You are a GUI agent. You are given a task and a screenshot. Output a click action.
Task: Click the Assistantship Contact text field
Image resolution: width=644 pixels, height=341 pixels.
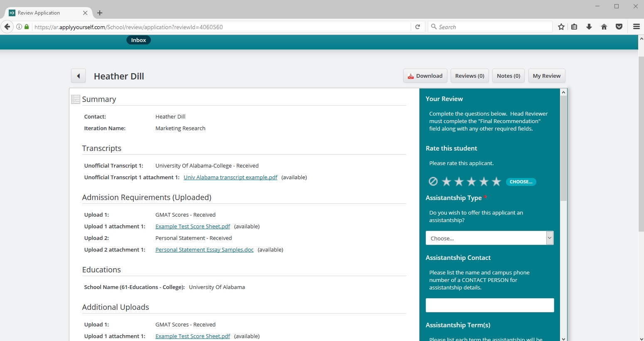(489, 305)
